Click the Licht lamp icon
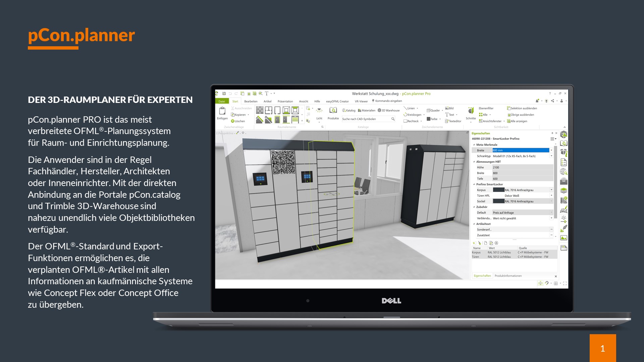 coord(319,111)
